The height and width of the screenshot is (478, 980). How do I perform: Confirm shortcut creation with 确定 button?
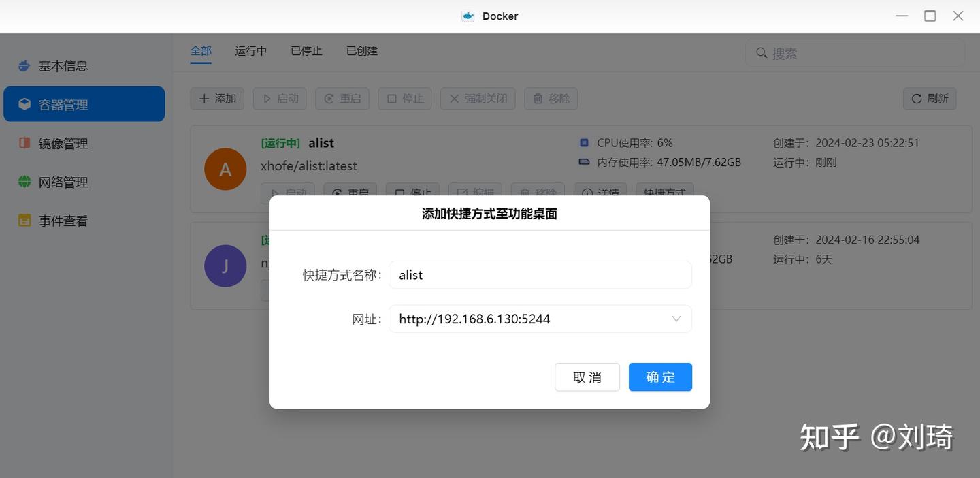(659, 377)
